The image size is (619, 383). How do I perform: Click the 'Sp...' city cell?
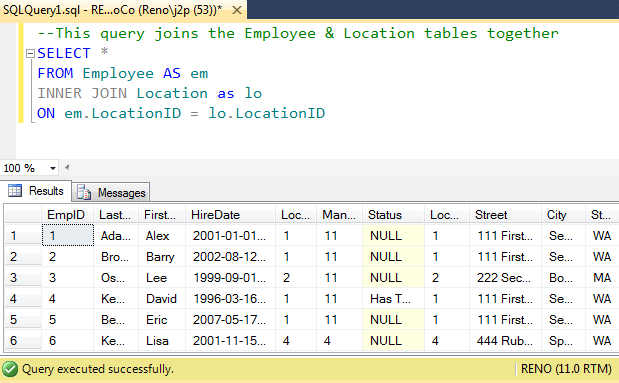[x=563, y=340]
